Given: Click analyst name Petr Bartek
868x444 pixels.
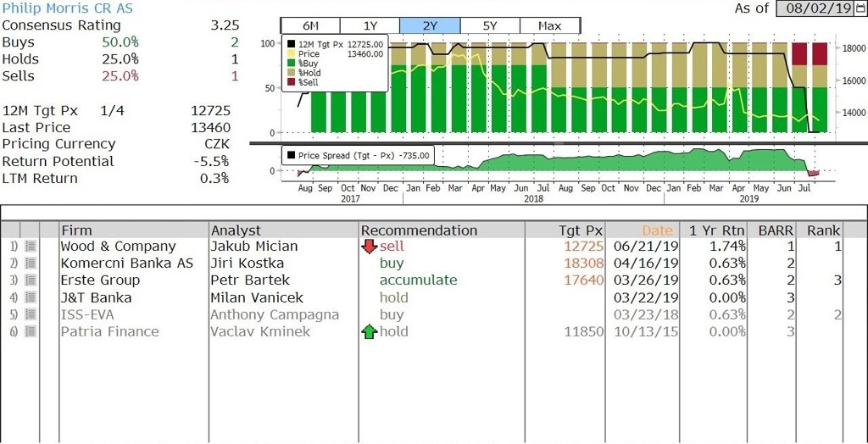Looking at the screenshot, I should pyautogui.click(x=250, y=280).
